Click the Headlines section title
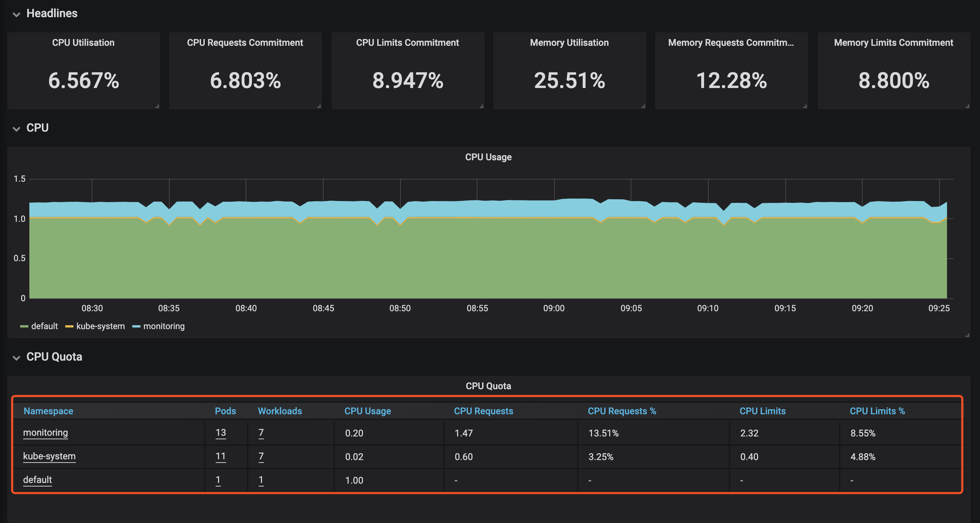Image resolution: width=980 pixels, height=523 pixels. (52, 13)
